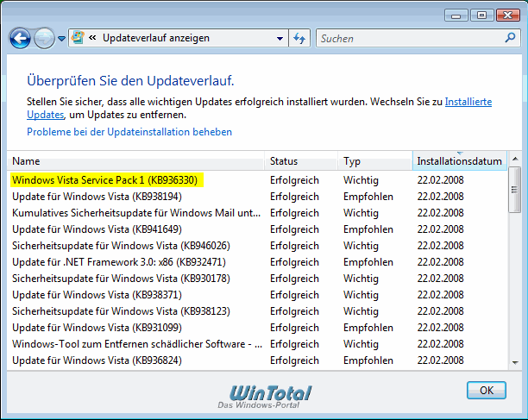Click the refresh button beside address bar
This screenshot has width=528, height=420.
(299, 38)
